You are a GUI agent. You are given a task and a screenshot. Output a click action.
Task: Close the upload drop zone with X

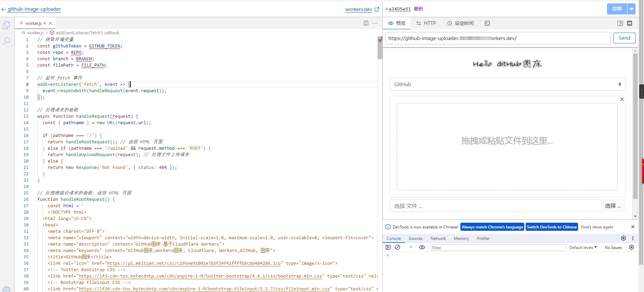pyautogui.click(x=622, y=99)
